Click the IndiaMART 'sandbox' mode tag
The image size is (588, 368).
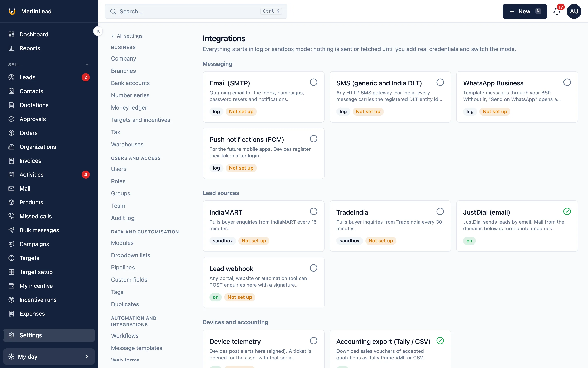pyautogui.click(x=223, y=241)
